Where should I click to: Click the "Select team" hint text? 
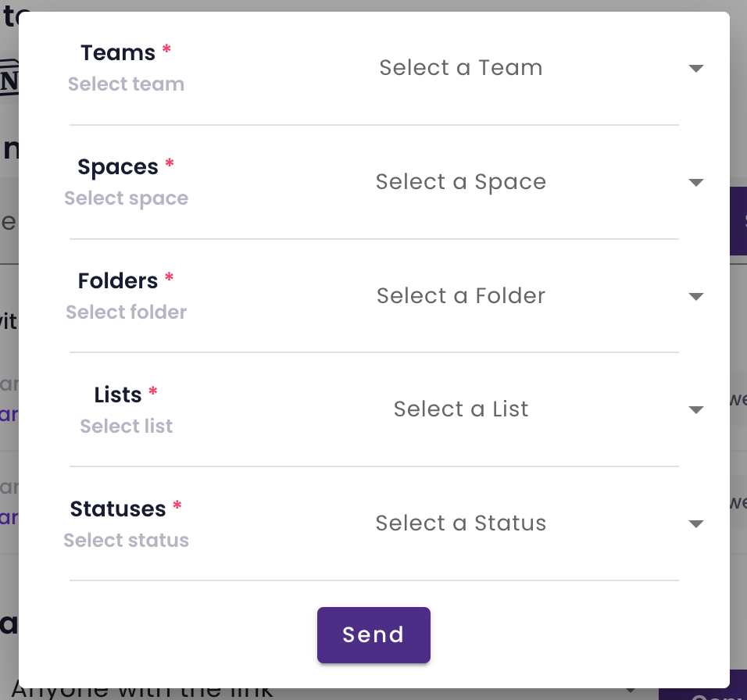[127, 84]
